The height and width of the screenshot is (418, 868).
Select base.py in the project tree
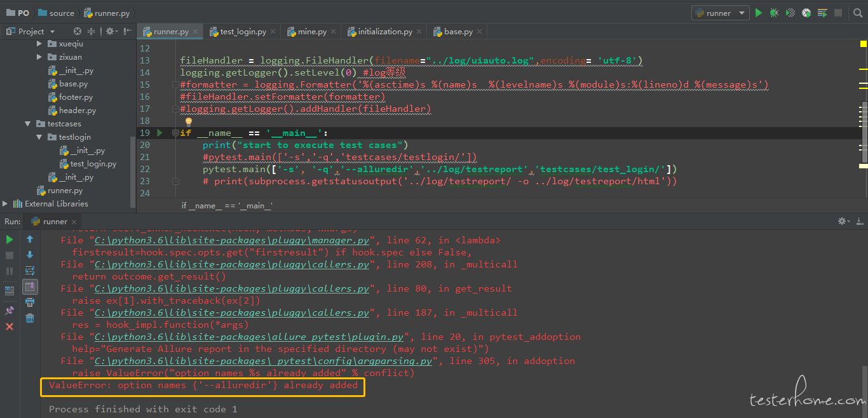point(68,84)
